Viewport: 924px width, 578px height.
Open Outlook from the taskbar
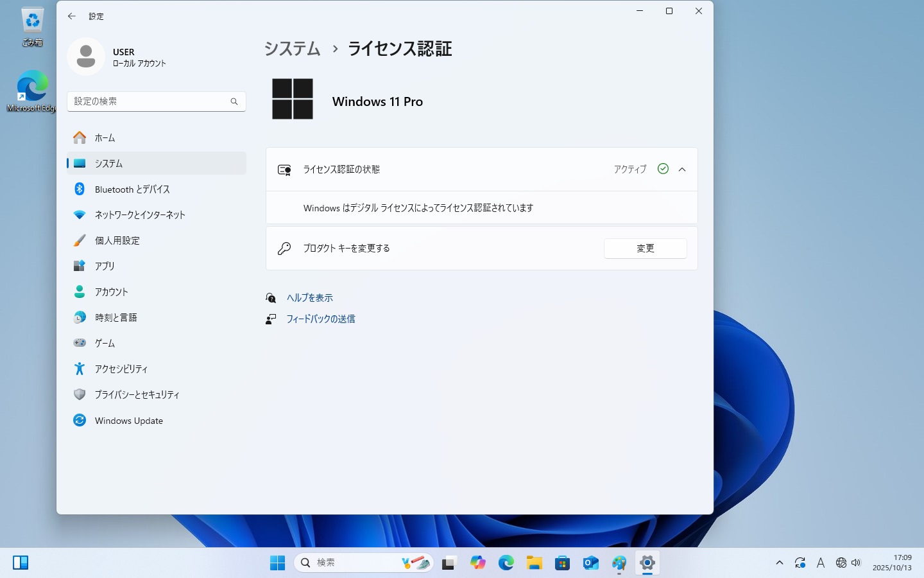click(x=591, y=563)
